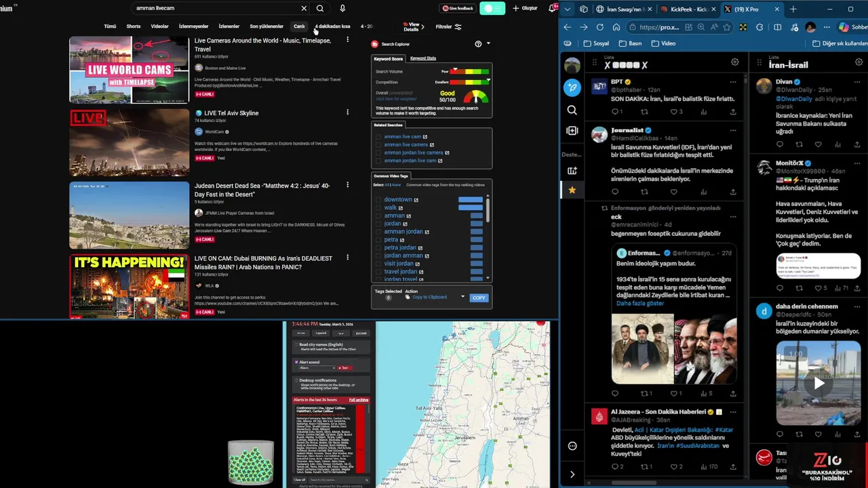The width and height of the screenshot is (868, 488).
Task: Play the video in daha derin cehennem post
Action: pos(818,383)
